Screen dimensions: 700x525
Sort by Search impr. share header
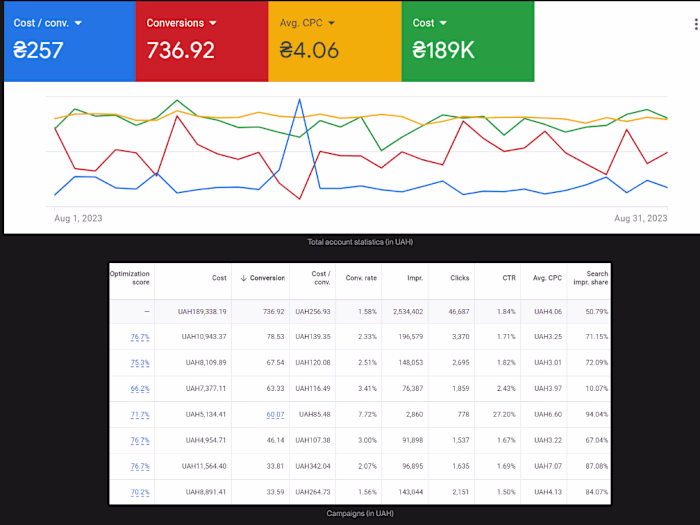591,278
